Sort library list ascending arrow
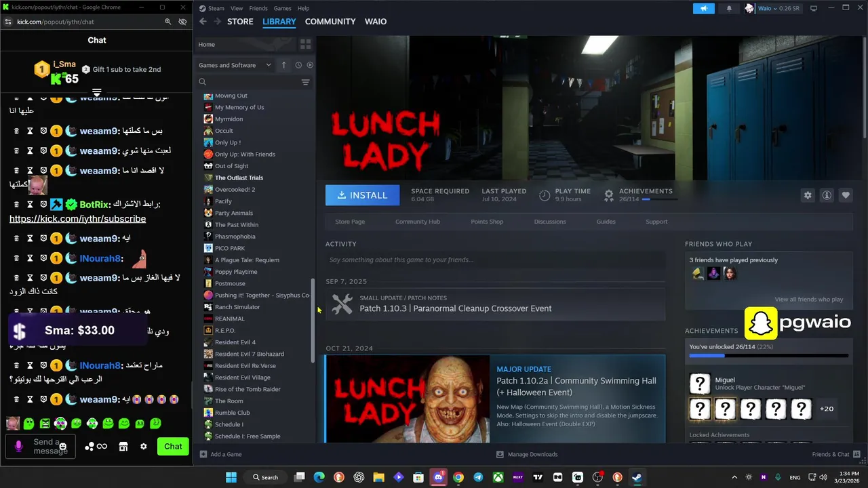This screenshot has height=488, width=868. coord(283,65)
